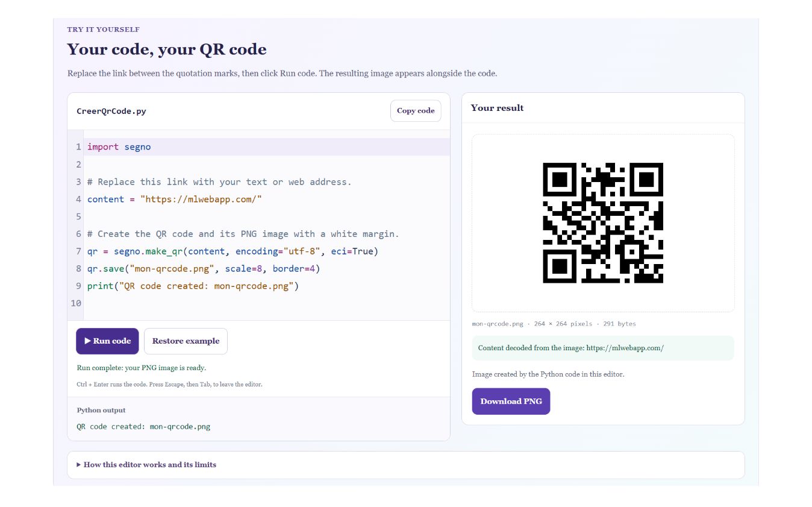Click Restore example button

[x=186, y=341]
